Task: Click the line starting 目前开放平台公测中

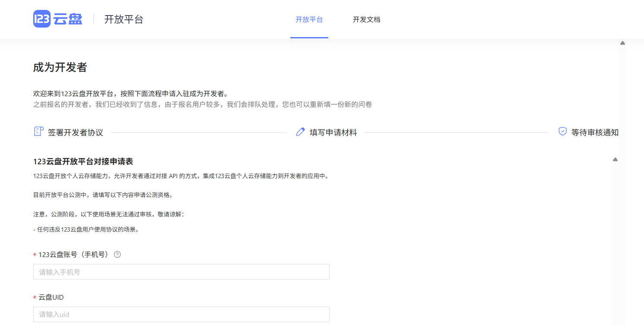Action: (103, 195)
